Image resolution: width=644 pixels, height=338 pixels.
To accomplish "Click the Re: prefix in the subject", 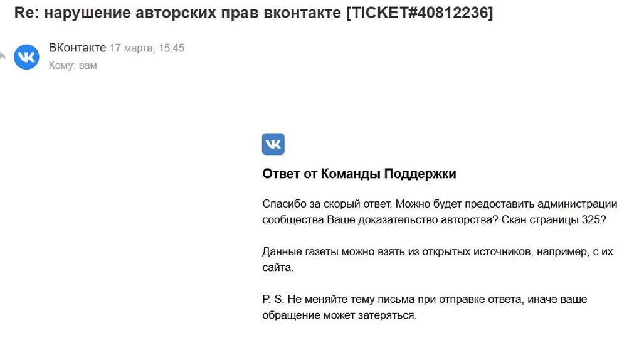I will point(27,13).
